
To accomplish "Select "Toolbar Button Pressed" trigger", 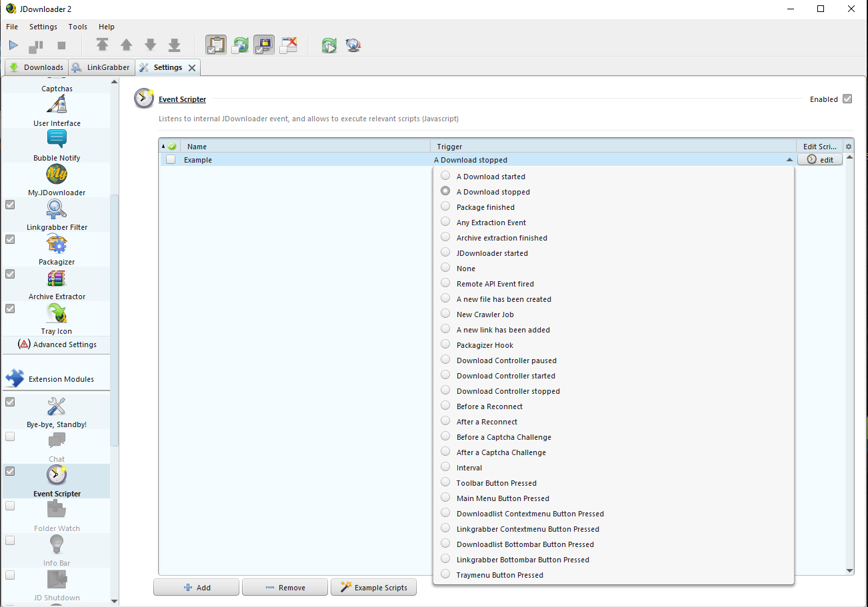I will click(x=613, y=483).
